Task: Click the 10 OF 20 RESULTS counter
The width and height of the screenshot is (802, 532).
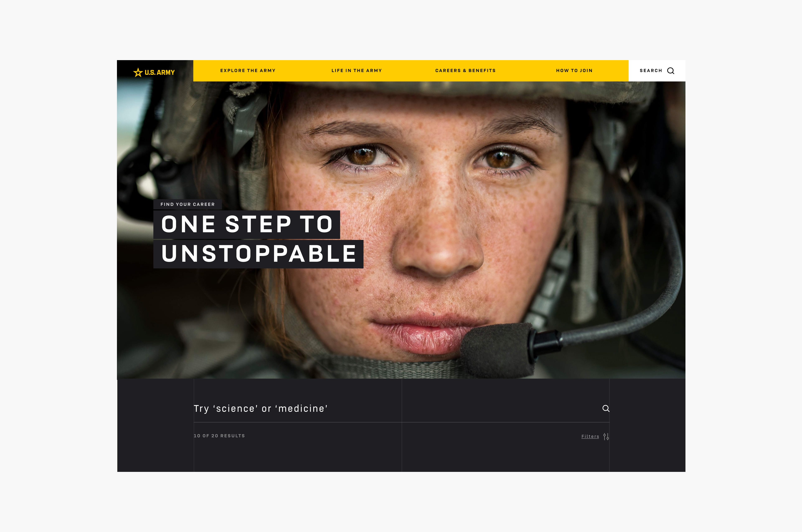Action: [x=219, y=436]
